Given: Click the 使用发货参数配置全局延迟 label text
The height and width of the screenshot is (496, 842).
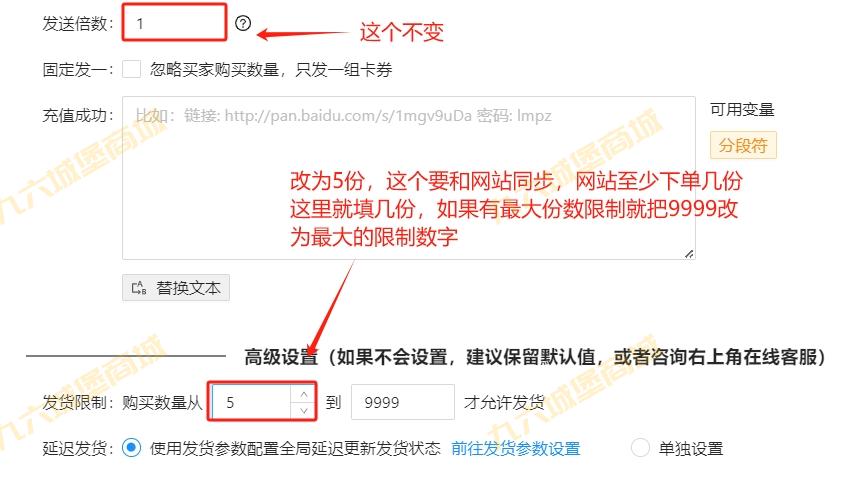Looking at the screenshot, I should (x=295, y=448).
